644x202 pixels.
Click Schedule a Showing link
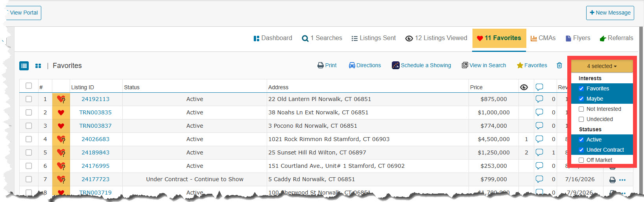pyautogui.click(x=421, y=65)
